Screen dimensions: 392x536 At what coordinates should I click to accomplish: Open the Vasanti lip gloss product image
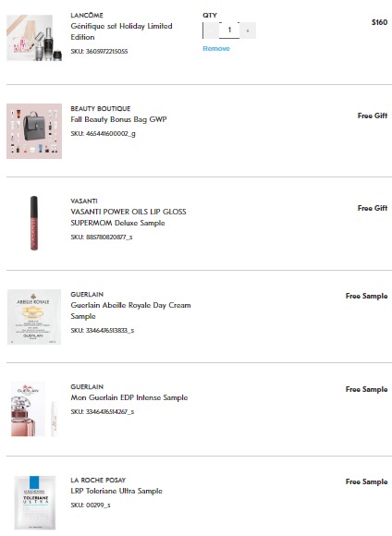pyautogui.click(x=34, y=223)
